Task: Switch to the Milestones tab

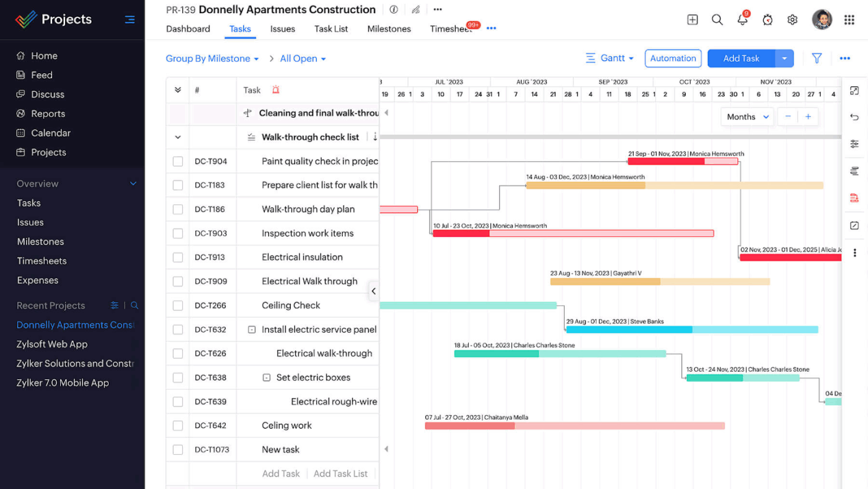Action: click(x=389, y=29)
